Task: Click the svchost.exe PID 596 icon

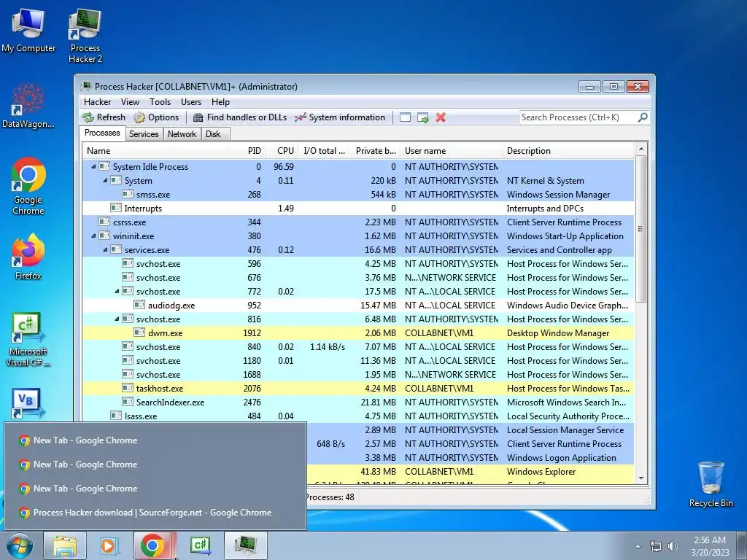Action: point(128,263)
